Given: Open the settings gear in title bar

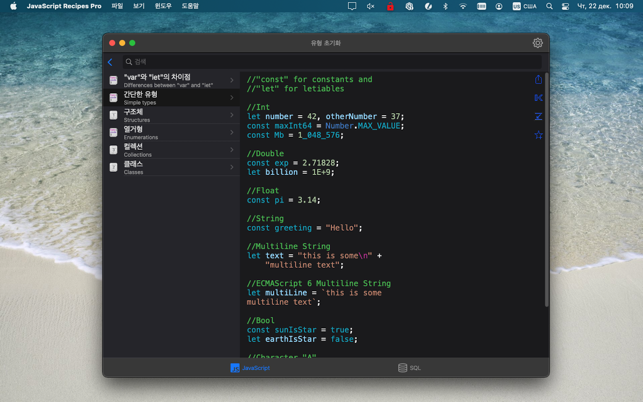Looking at the screenshot, I should click(537, 43).
